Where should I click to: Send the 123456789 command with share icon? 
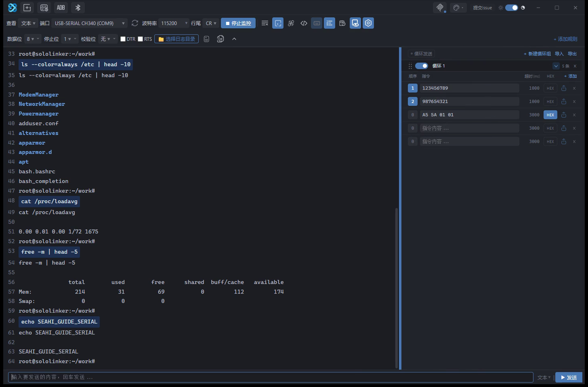click(564, 88)
